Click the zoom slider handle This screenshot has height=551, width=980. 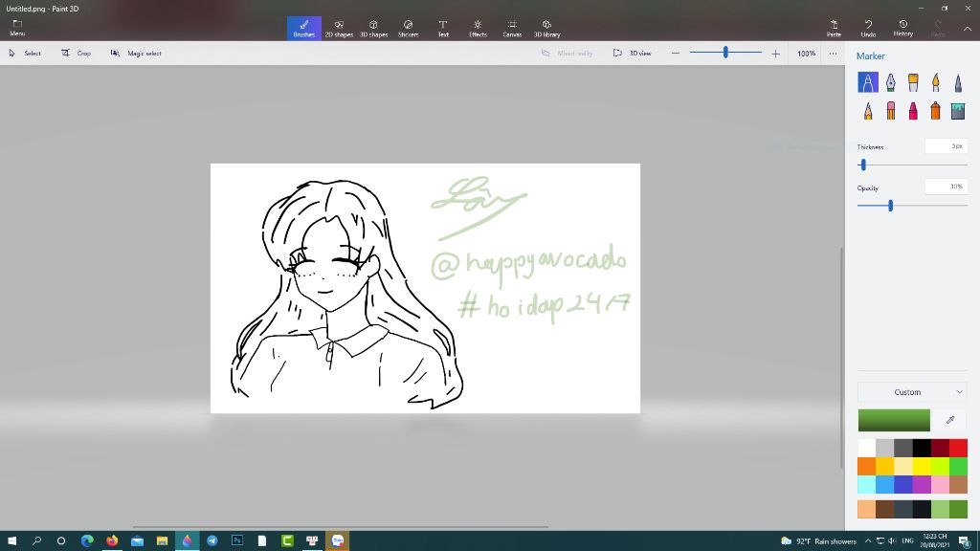tap(725, 53)
